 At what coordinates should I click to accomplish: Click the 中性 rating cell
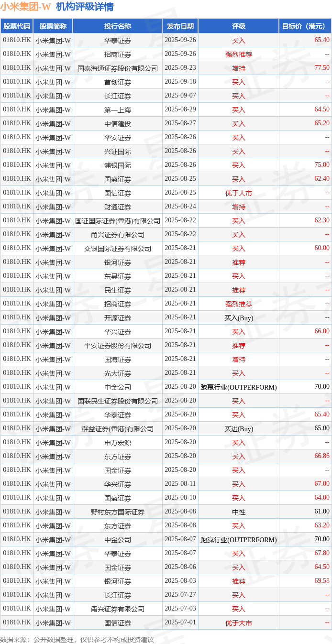239,512
